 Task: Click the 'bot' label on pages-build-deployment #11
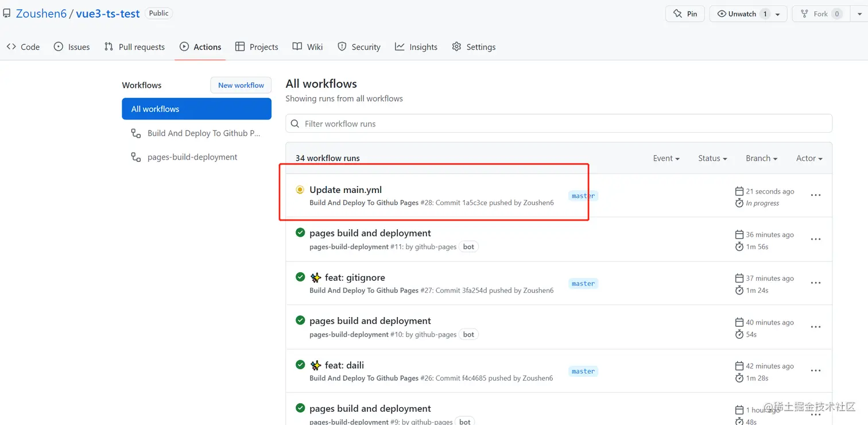tap(469, 247)
